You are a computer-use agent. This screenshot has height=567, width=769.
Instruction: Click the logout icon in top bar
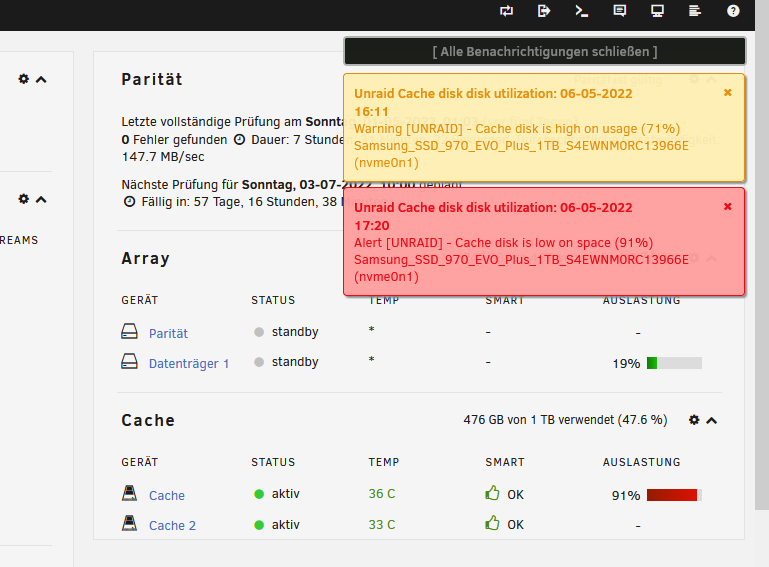click(x=544, y=11)
